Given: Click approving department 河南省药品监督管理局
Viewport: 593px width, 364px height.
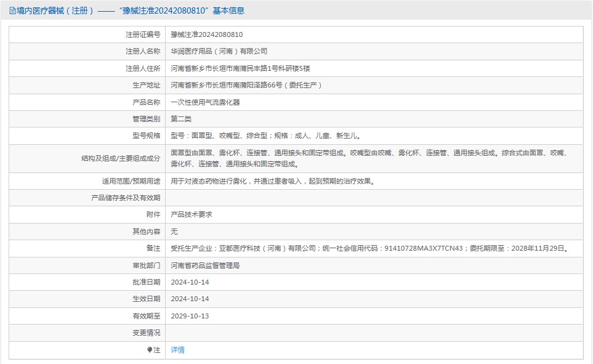Looking at the screenshot, I should (x=205, y=265).
